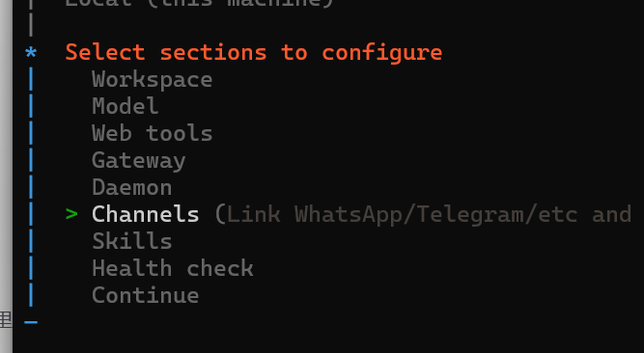The image size is (644, 353).
Task: Choose the Daemon section
Action: click(x=132, y=187)
